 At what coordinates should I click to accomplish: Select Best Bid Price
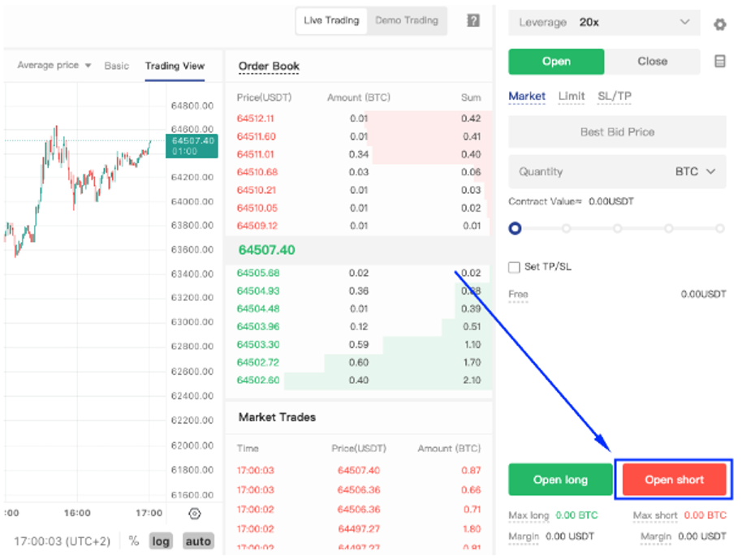617,131
